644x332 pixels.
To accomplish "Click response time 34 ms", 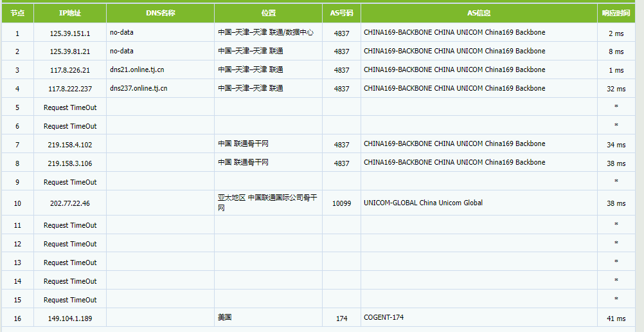I will click(616, 145).
